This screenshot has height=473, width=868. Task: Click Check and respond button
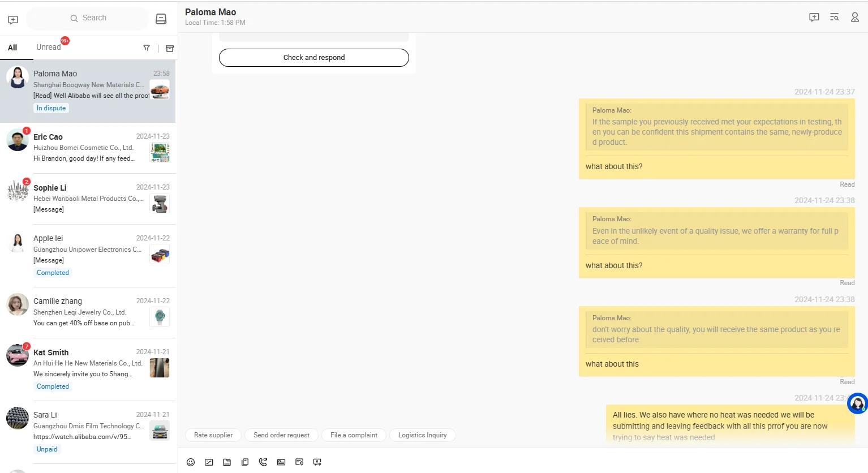(314, 58)
